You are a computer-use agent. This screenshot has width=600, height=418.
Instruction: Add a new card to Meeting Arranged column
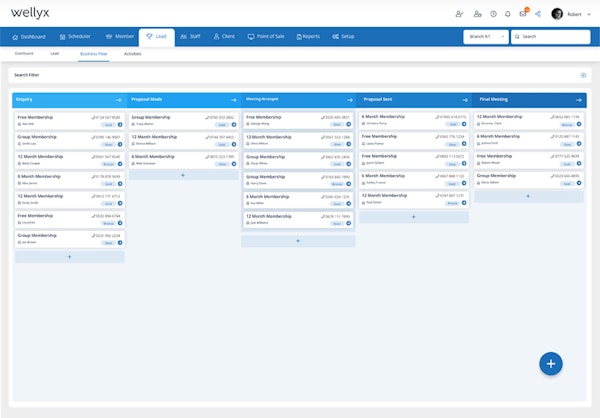pos(298,241)
